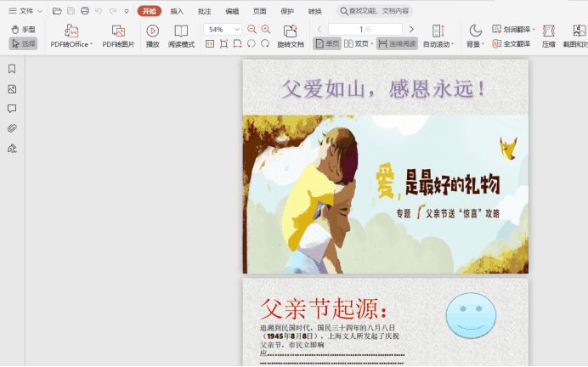The width and height of the screenshot is (588, 367).
Task: Expand the 背景 dropdown arrow
Action: [483, 44]
